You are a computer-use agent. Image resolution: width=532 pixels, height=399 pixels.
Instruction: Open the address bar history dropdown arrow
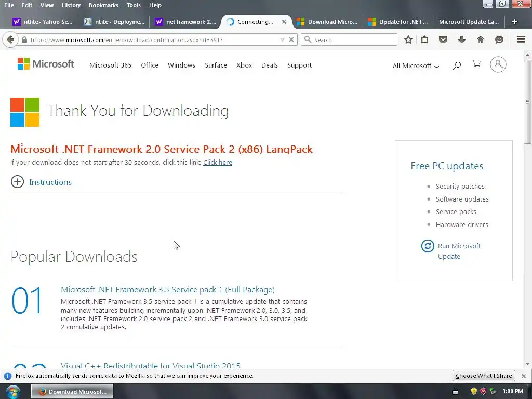point(282,39)
